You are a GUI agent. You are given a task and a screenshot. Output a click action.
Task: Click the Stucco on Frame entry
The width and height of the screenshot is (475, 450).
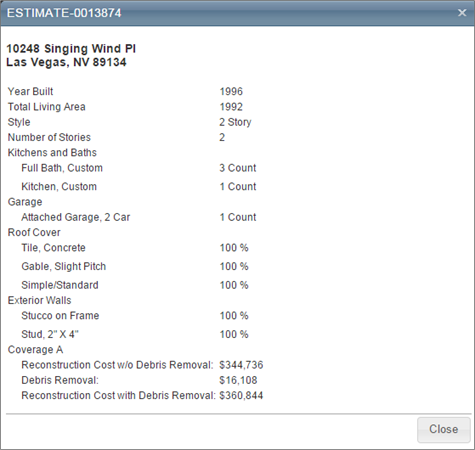[x=60, y=316]
